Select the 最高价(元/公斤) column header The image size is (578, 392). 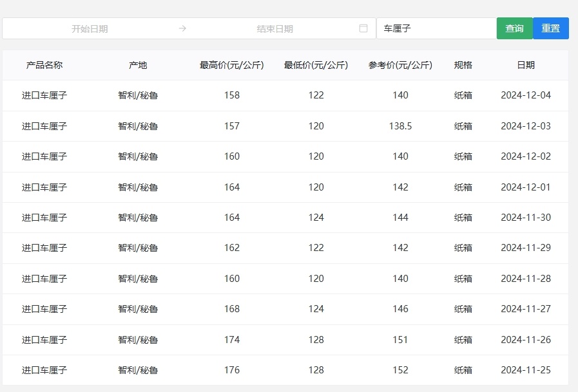231,64
